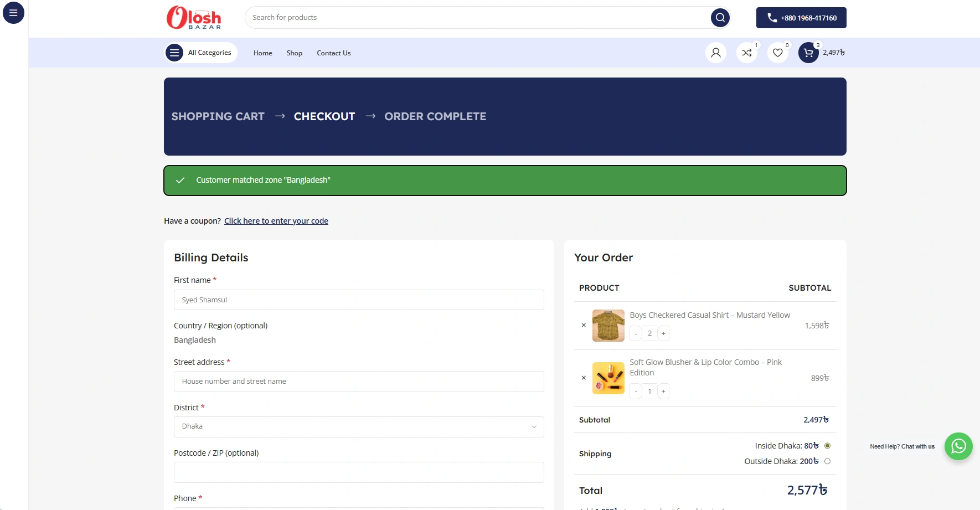
Task: Open the compare products icon
Action: tap(746, 53)
